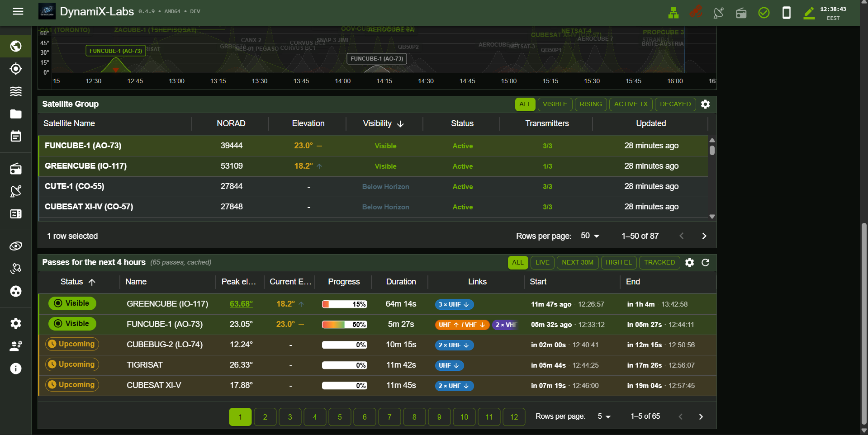Open the settings gear in sidebar
Screen dimensions: 868x435
click(x=16, y=323)
